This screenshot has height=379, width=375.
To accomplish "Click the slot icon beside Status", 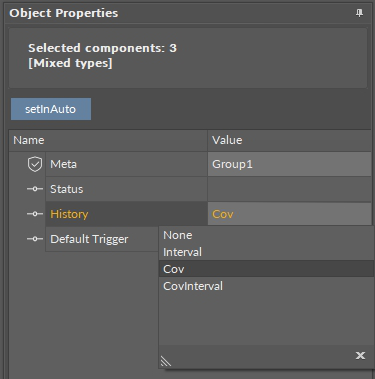I will coord(35,189).
